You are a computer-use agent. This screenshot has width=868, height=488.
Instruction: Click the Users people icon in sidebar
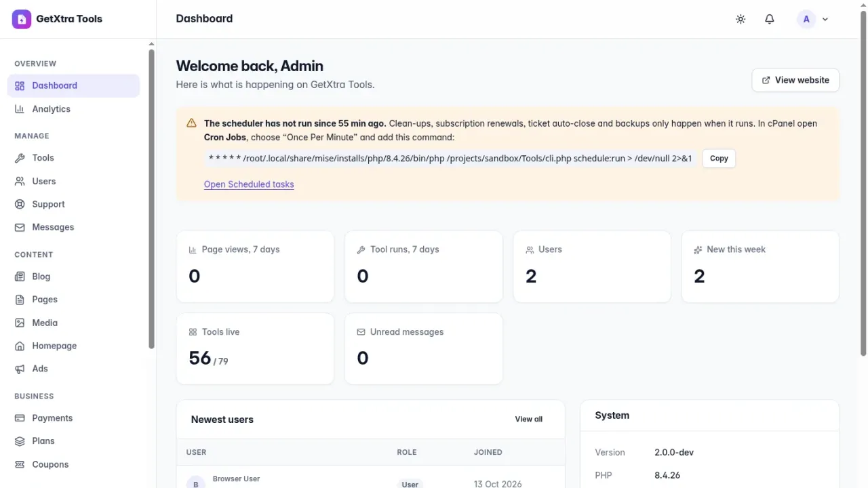[20, 181]
